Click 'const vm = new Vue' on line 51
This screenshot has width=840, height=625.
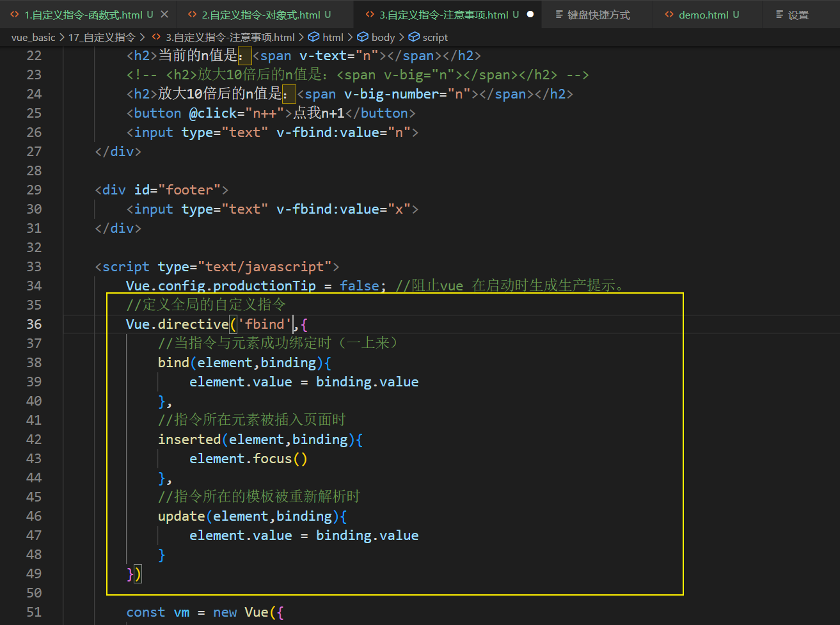coord(197,612)
